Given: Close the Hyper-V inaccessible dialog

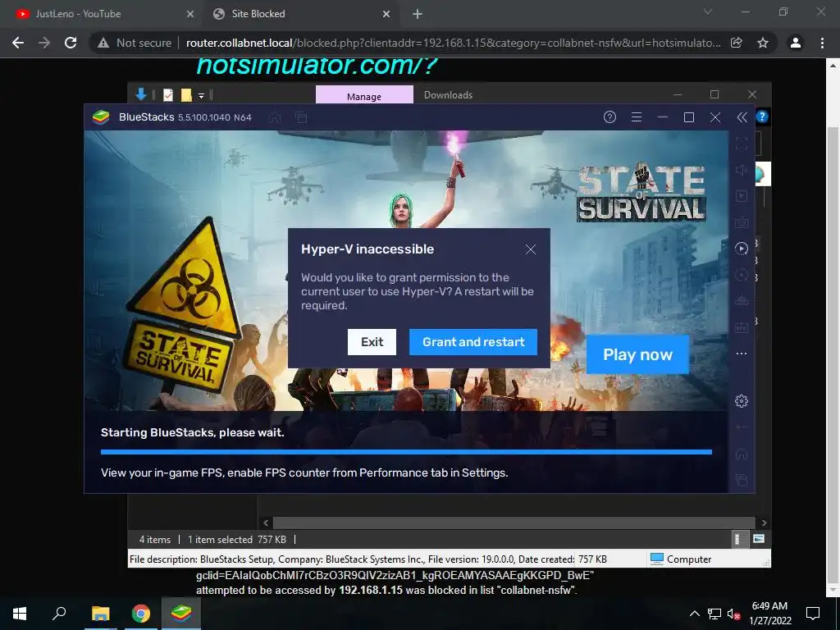Looking at the screenshot, I should point(531,249).
